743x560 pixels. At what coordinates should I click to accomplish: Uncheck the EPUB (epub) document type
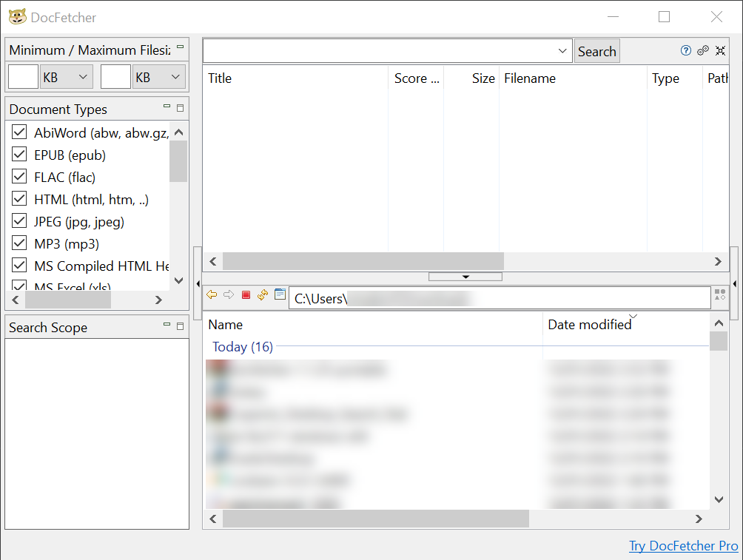(x=19, y=155)
